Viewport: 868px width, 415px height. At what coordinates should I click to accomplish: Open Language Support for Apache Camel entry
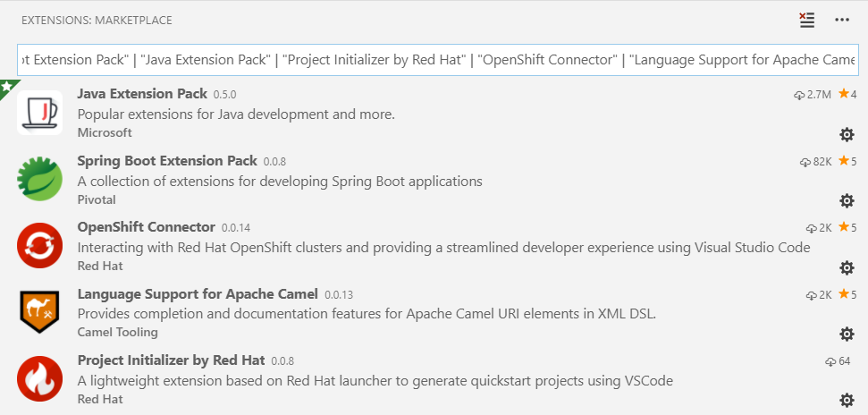point(198,293)
